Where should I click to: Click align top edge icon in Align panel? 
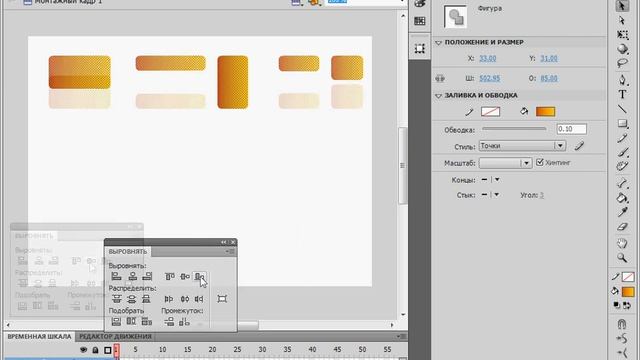169,276
